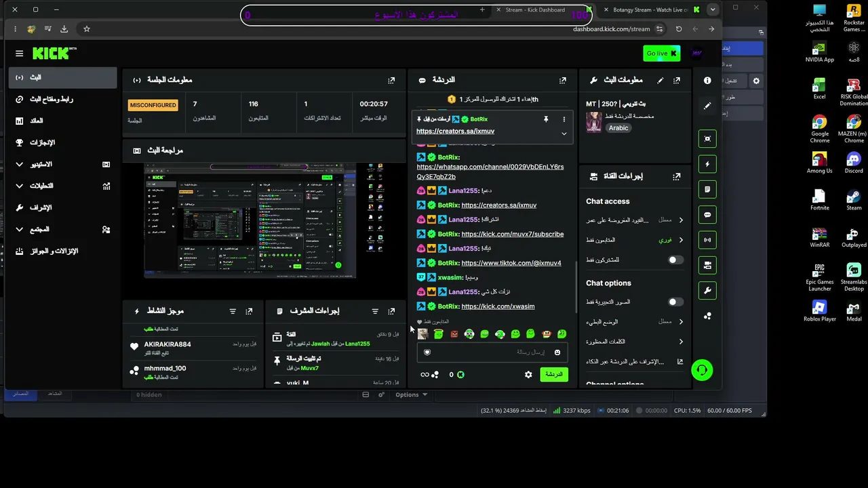Open Discord desktop shortcut
Screen dimensions: 868x488
[854, 163]
